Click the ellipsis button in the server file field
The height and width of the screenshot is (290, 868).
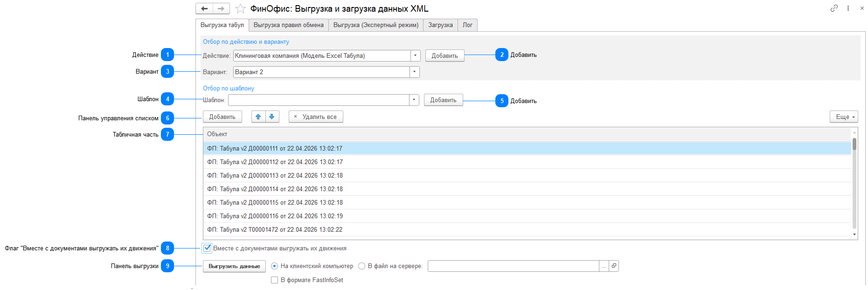point(604,266)
